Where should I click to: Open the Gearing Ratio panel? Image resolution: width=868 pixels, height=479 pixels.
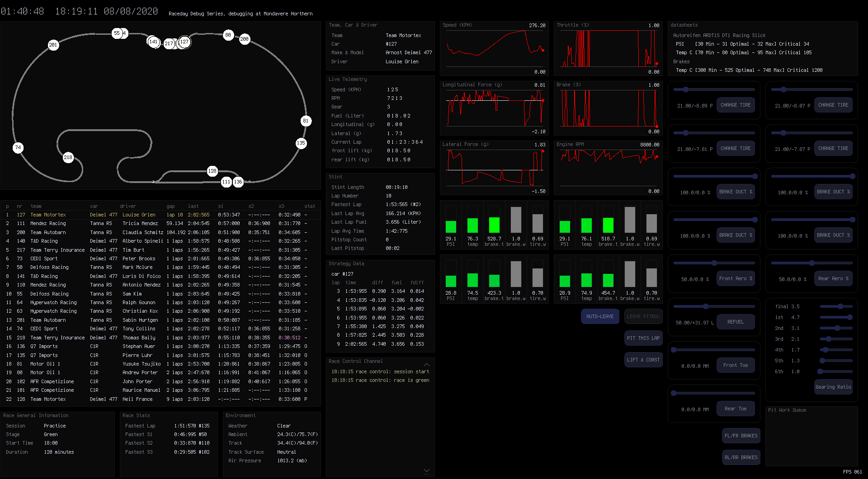pyautogui.click(x=833, y=387)
